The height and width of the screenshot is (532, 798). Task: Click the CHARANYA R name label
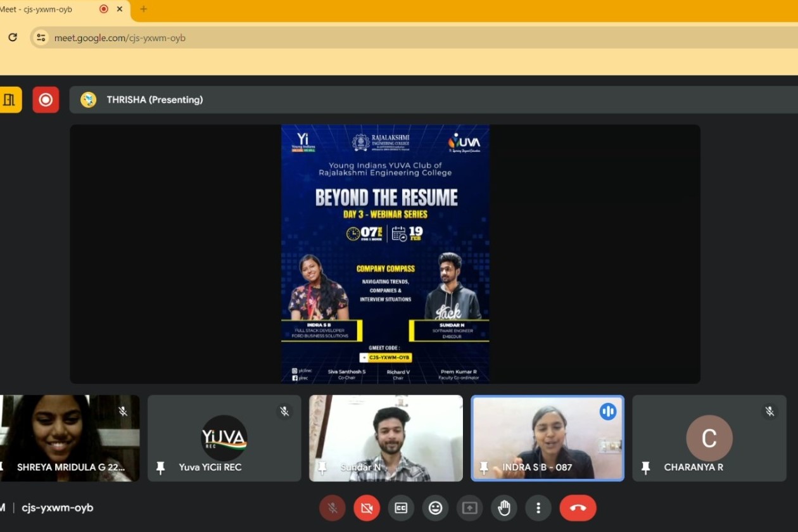693,467
